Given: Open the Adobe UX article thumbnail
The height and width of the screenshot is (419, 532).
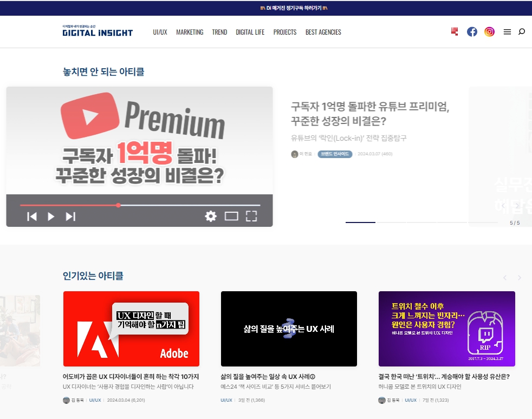Looking at the screenshot, I should (131, 329).
